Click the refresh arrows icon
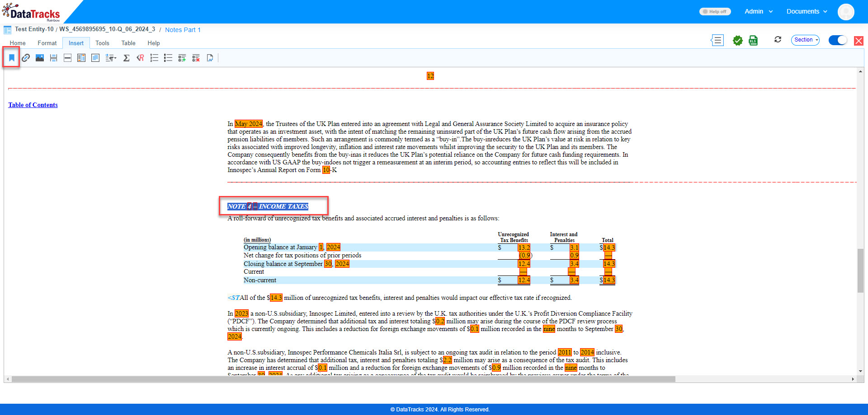The height and width of the screenshot is (415, 868). tap(778, 40)
